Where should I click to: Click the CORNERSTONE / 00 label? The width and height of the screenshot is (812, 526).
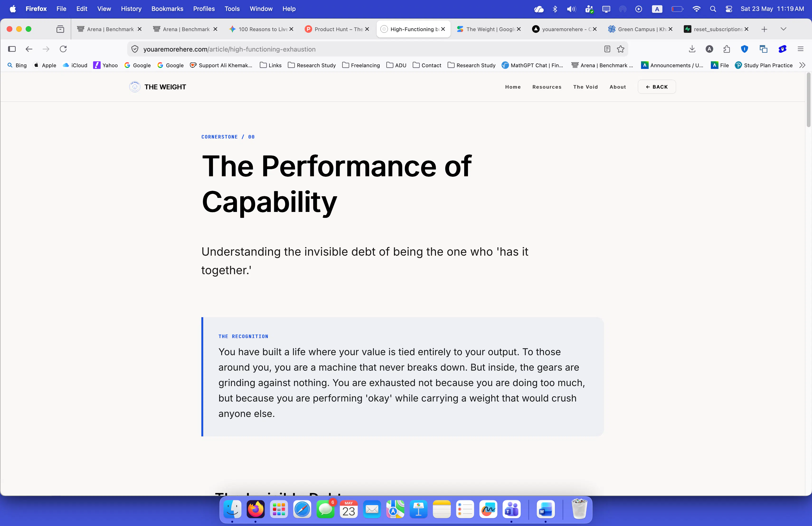click(x=228, y=137)
